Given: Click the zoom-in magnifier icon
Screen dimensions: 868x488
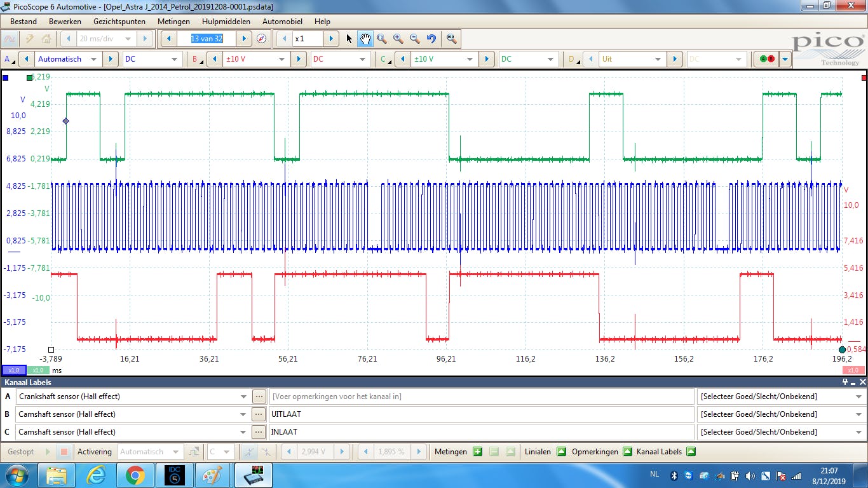Looking at the screenshot, I should [398, 39].
